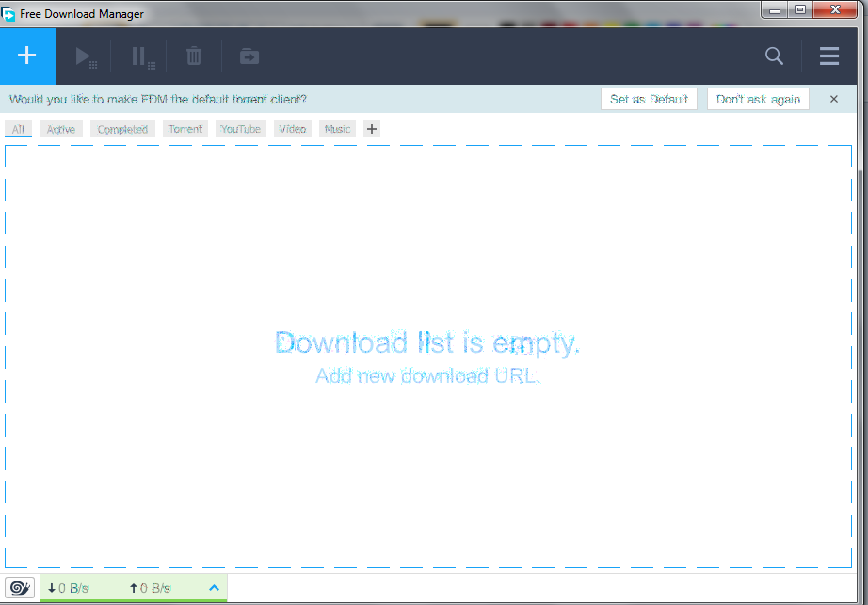The width and height of the screenshot is (868, 605).
Task: Expand the speed panel with the up chevron
Action: pos(215,588)
